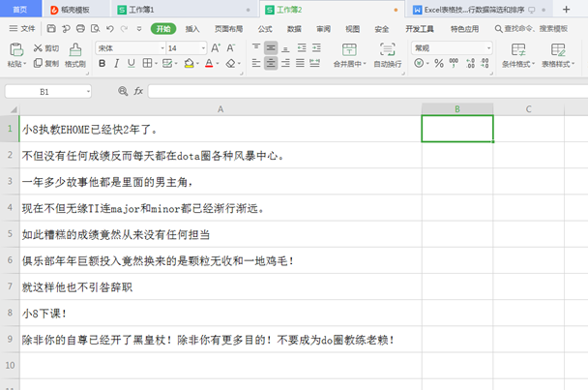Image resolution: width=588 pixels, height=390 pixels.
Task: Decrease indent icon
Action: tap(302, 48)
